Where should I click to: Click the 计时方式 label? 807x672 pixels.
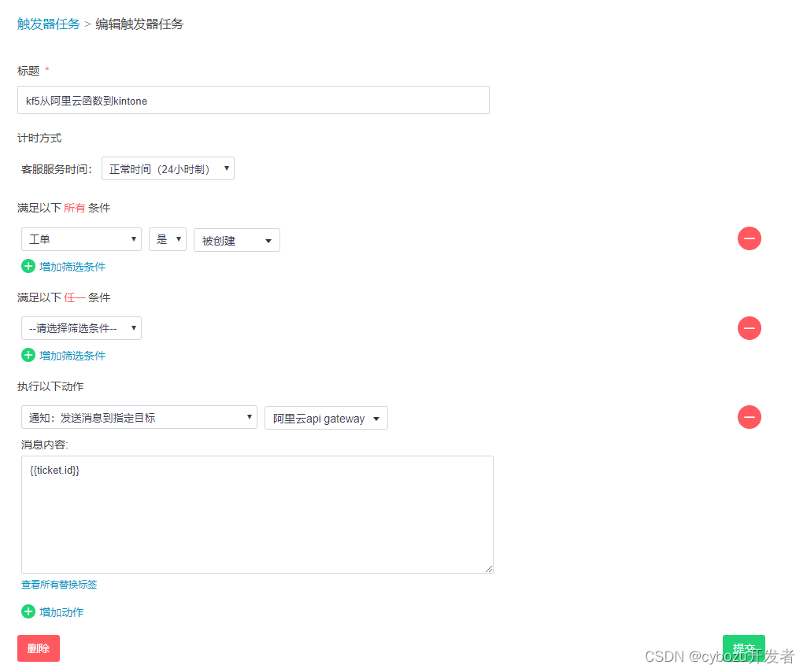click(39, 138)
